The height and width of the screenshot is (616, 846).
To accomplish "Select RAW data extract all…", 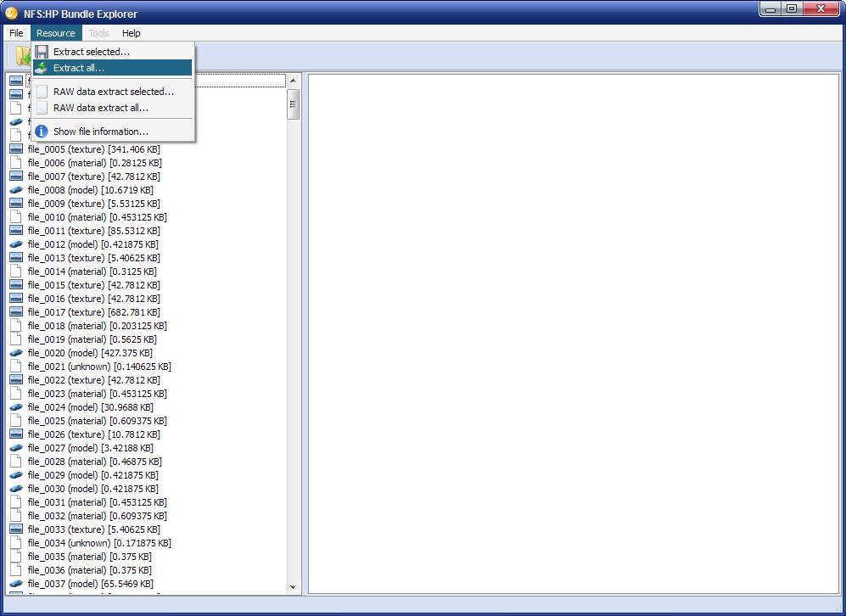I will click(112, 108).
